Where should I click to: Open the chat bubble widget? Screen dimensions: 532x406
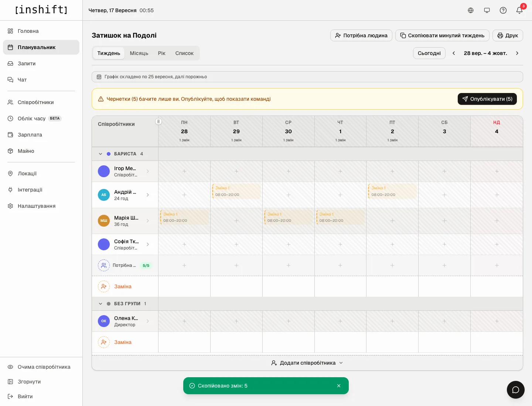coord(516,390)
